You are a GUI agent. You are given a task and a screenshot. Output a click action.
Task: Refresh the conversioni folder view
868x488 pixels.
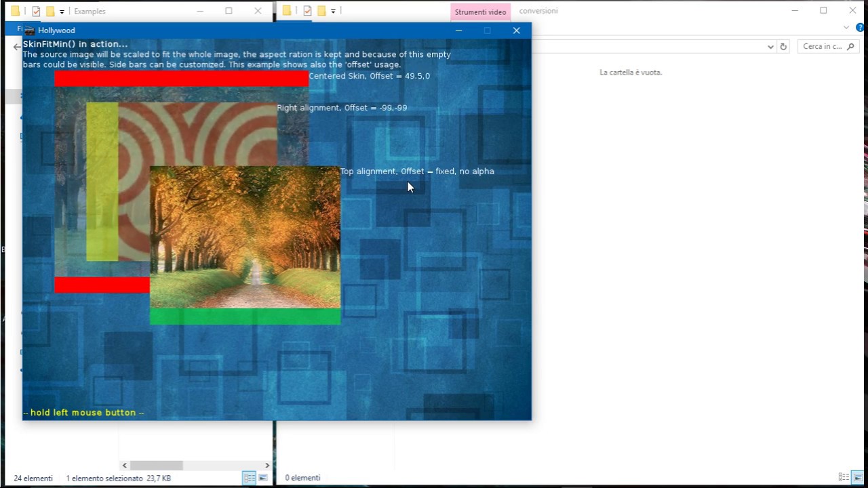[783, 47]
